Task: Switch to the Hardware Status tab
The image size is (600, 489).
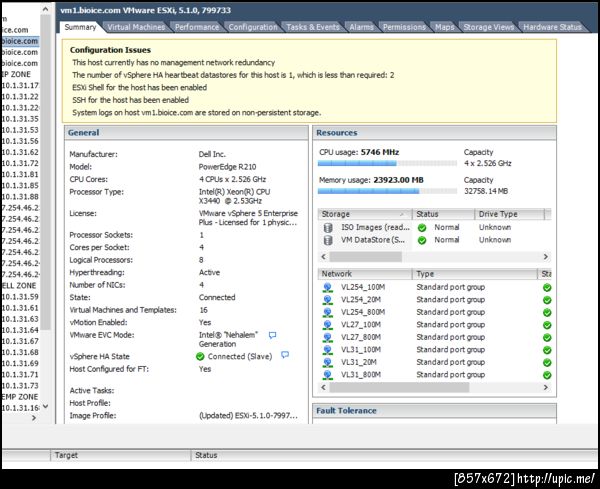Action: pyautogui.click(x=552, y=27)
